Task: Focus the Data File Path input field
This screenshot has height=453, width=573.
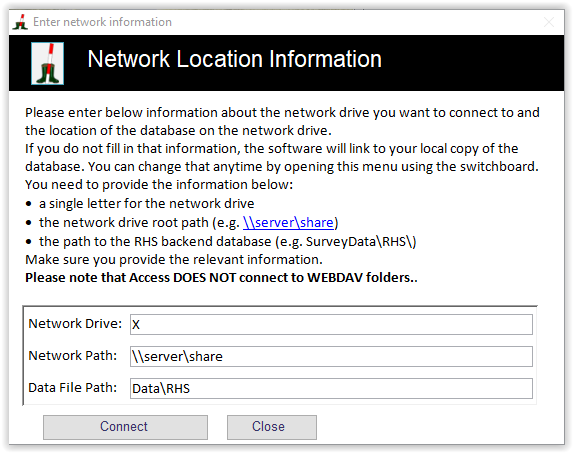Action: pos(331,388)
